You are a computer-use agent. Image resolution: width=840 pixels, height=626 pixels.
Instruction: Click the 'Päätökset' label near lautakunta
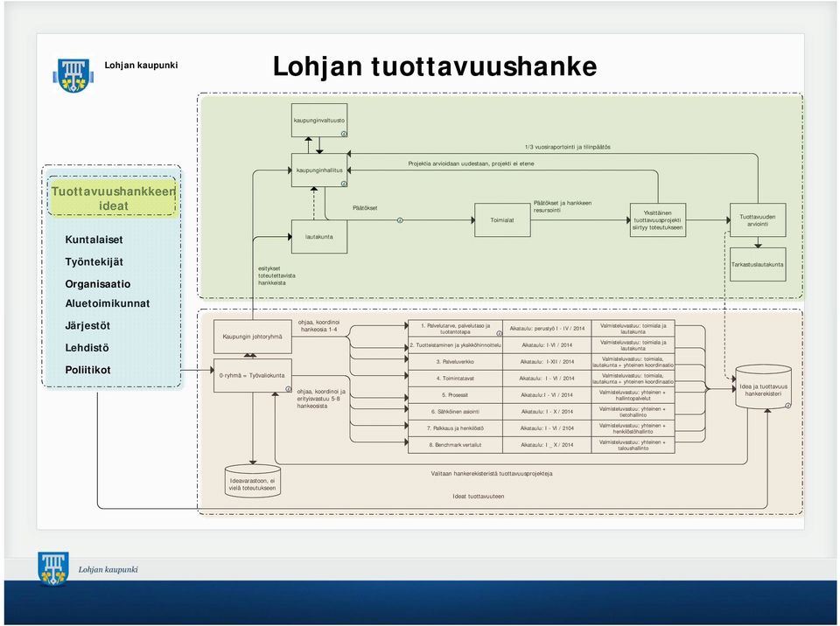pos(365,208)
